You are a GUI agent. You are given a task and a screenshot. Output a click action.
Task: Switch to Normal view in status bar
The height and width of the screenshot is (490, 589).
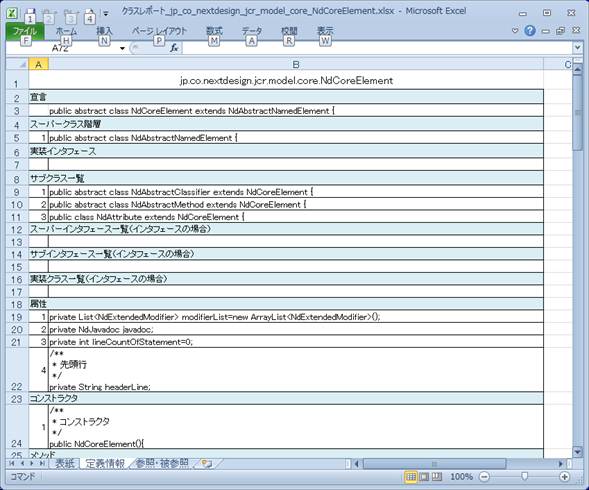(411, 477)
